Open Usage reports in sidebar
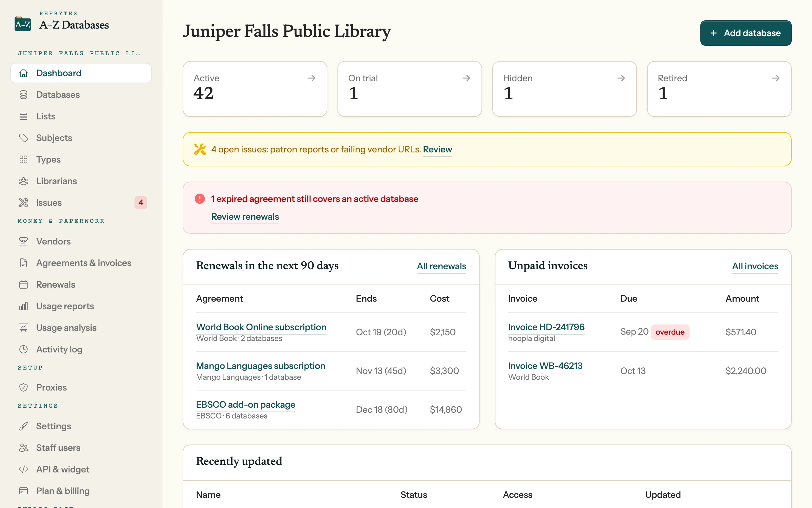Screen dimensions: 812x508 tap(81, 306)
